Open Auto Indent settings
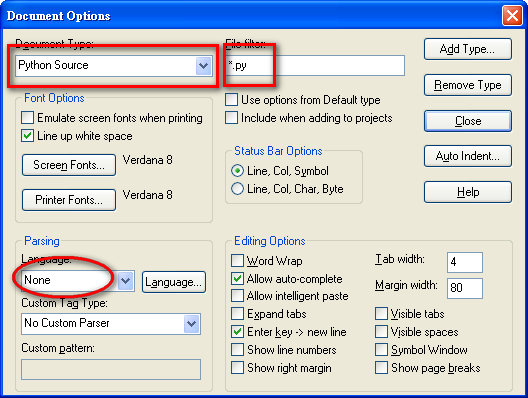Image resolution: width=528 pixels, height=398 pixels. (x=468, y=156)
